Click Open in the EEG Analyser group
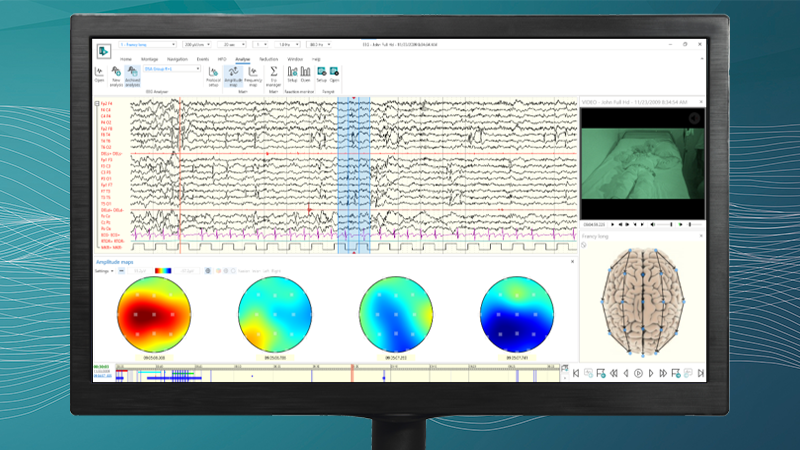This screenshot has height=450, width=800. coord(99,74)
